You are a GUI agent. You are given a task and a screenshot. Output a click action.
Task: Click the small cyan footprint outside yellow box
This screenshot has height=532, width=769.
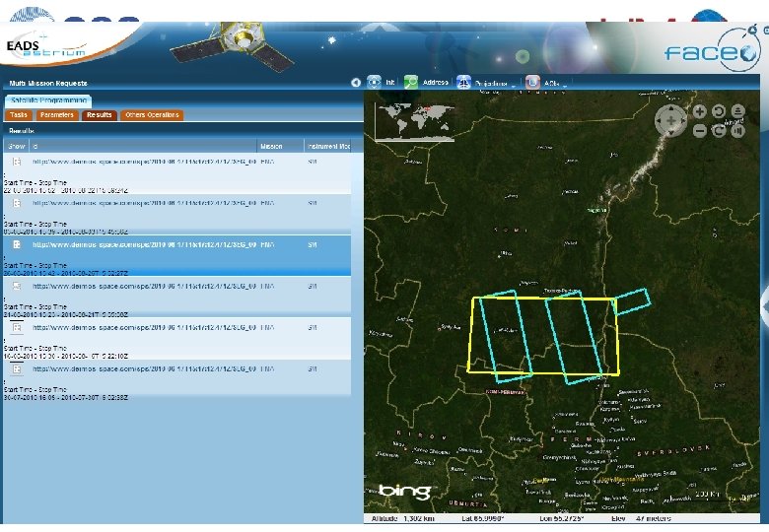click(633, 301)
